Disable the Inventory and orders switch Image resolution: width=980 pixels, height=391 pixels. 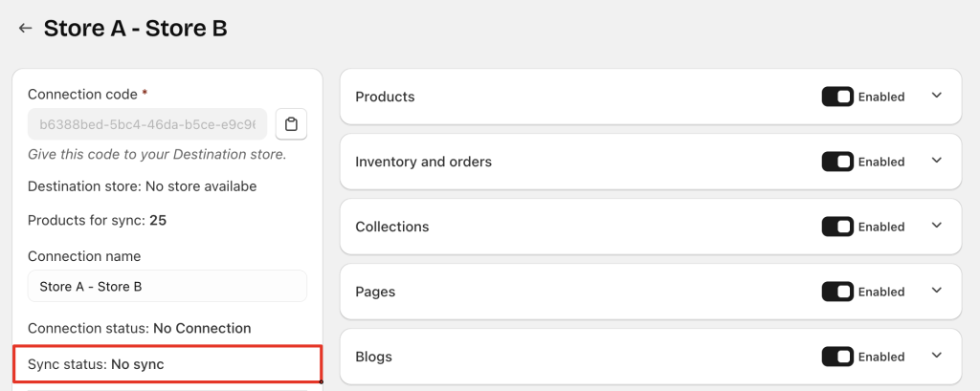point(837,162)
